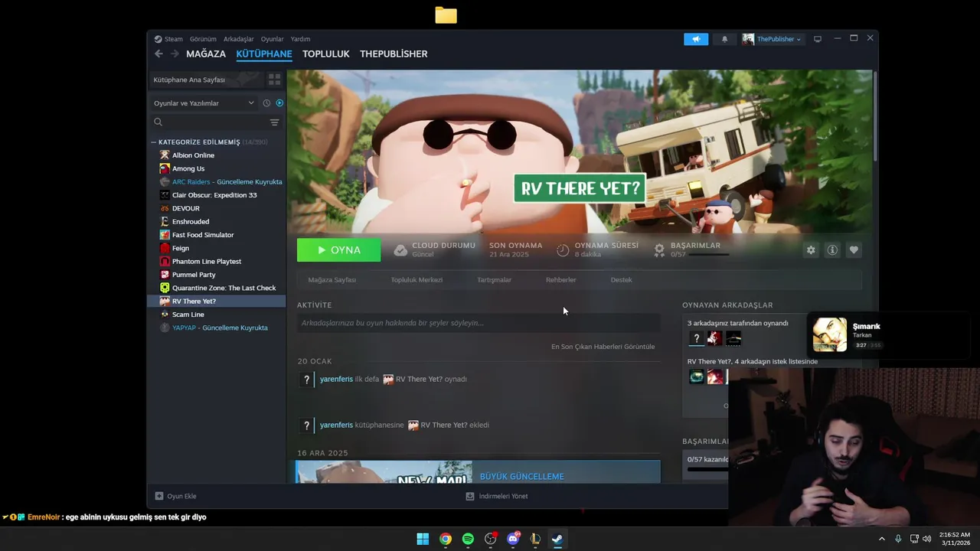Click the Big Picture mode monitor icon
Image resolution: width=980 pixels, height=551 pixels.
tap(818, 39)
